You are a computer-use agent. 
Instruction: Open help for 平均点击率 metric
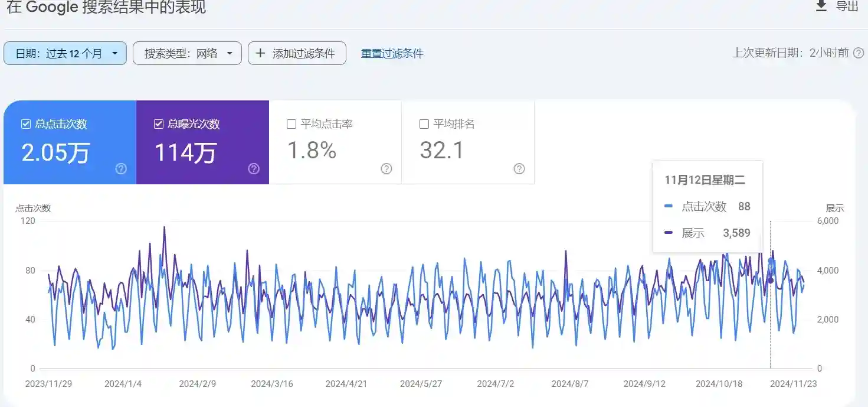(x=386, y=169)
